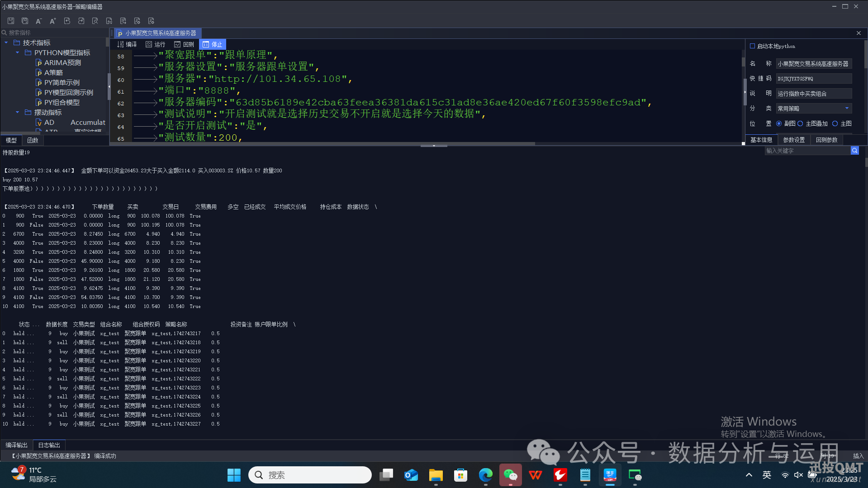The height and width of the screenshot is (488, 868).
Task: Click the left tree panel collapse handle
Action: tap(109, 86)
